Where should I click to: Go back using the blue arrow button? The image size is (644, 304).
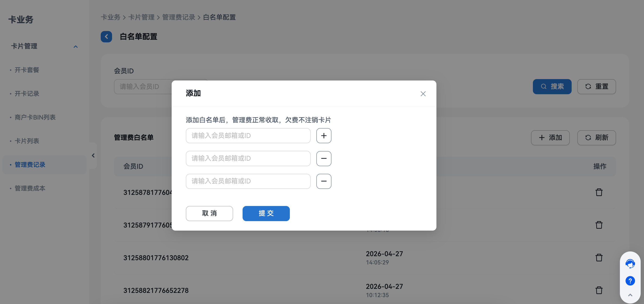pos(106,36)
